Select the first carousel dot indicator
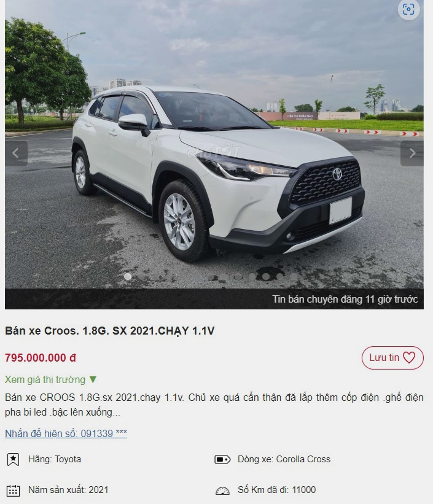 tap(128, 276)
